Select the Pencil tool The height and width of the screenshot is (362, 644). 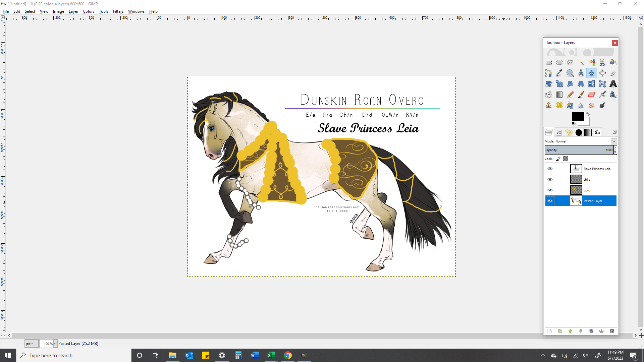coord(570,95)
